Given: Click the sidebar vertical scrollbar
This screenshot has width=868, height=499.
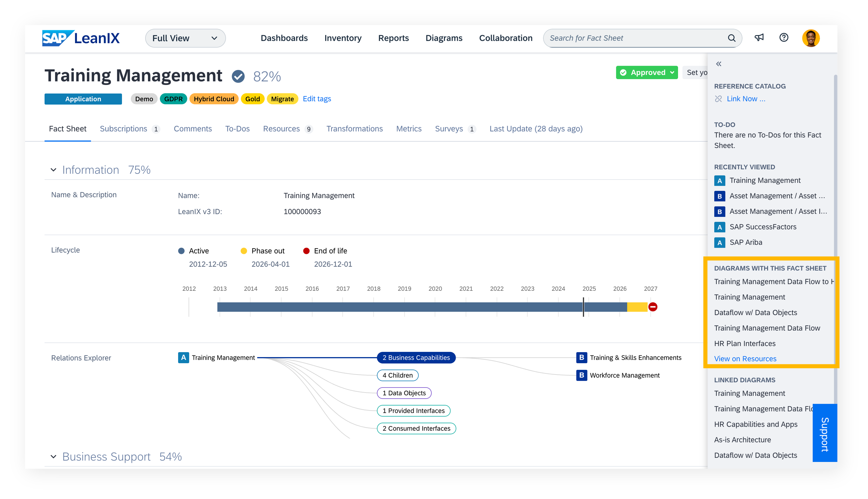Looking at the screenshot, I should tap(836, 240).
